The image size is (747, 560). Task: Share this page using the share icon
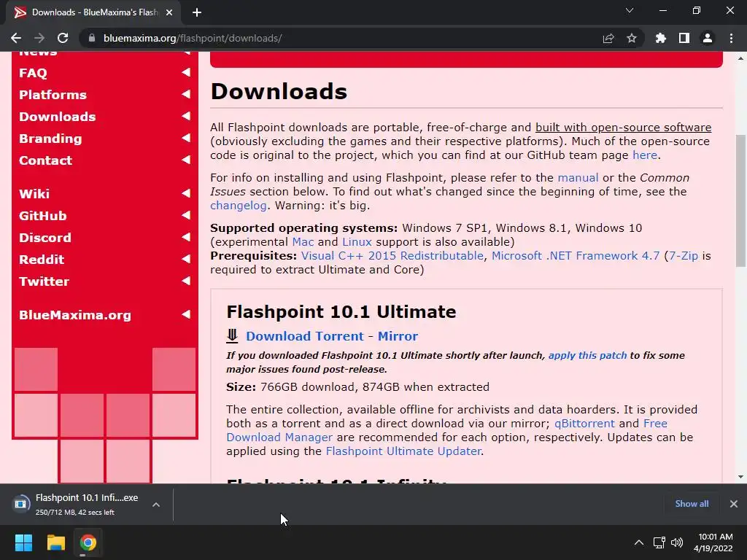coord(608,38)
